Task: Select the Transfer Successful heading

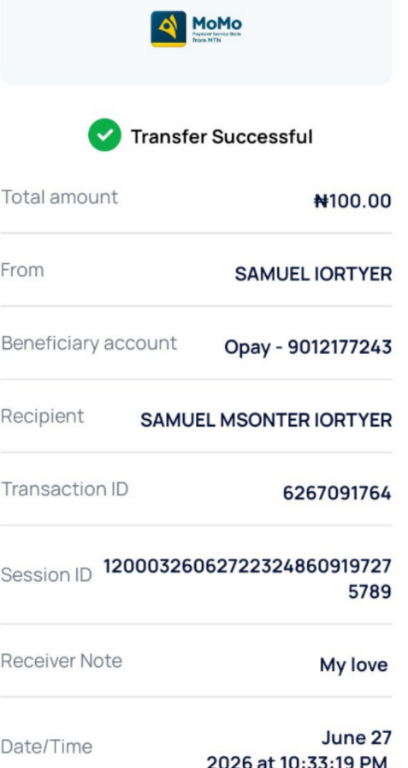Action: point(221,137)
